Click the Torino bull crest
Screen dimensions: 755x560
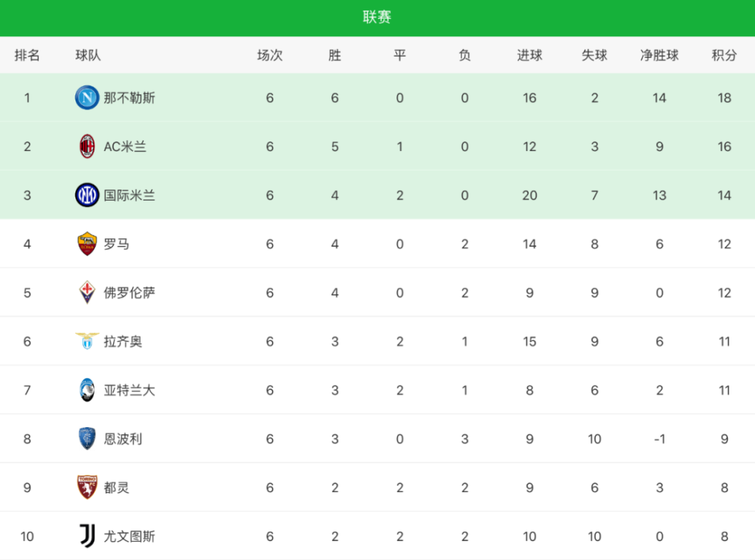point(87,488)
